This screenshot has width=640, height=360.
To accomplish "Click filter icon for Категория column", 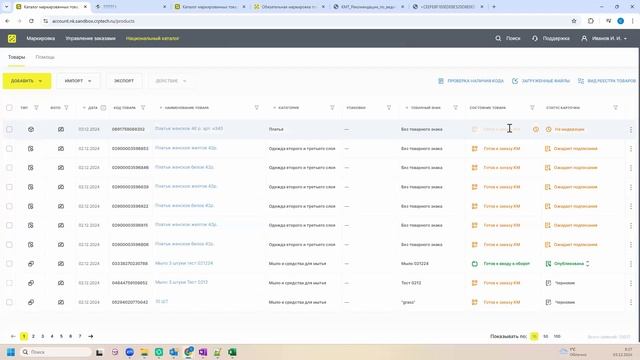I will coord(332,108).
